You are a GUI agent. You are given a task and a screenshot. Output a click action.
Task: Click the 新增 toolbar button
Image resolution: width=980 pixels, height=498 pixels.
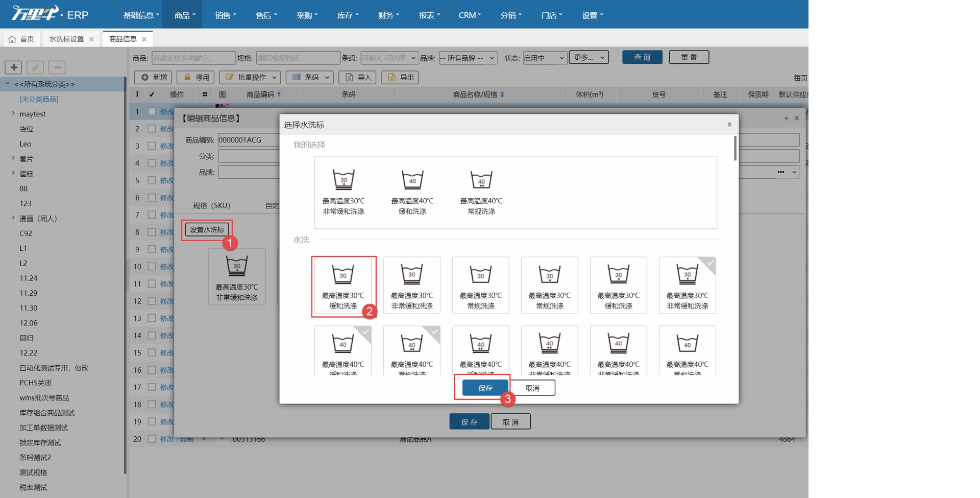[153, 77]
